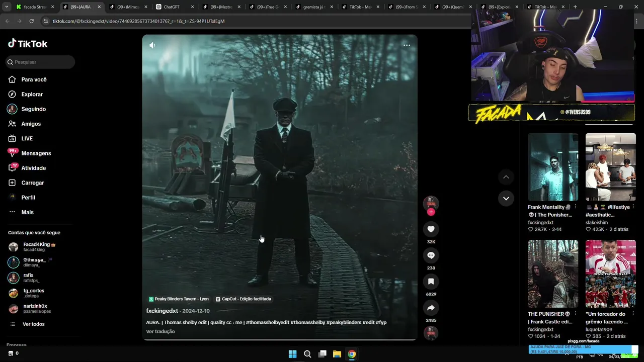Viewport: 644px width, 362px height.
Task: Open the Windows Start menu
Action: click(x=292, y=354)
